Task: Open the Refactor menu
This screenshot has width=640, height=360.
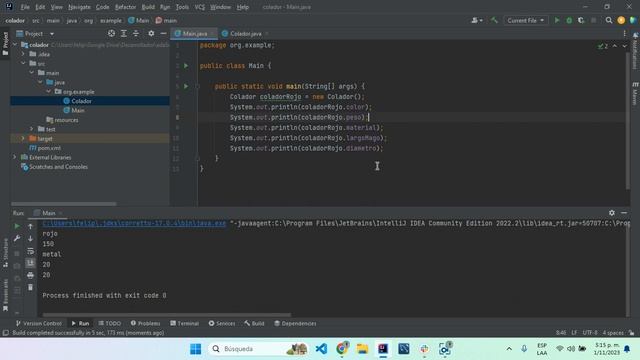Action: (125, 7)
